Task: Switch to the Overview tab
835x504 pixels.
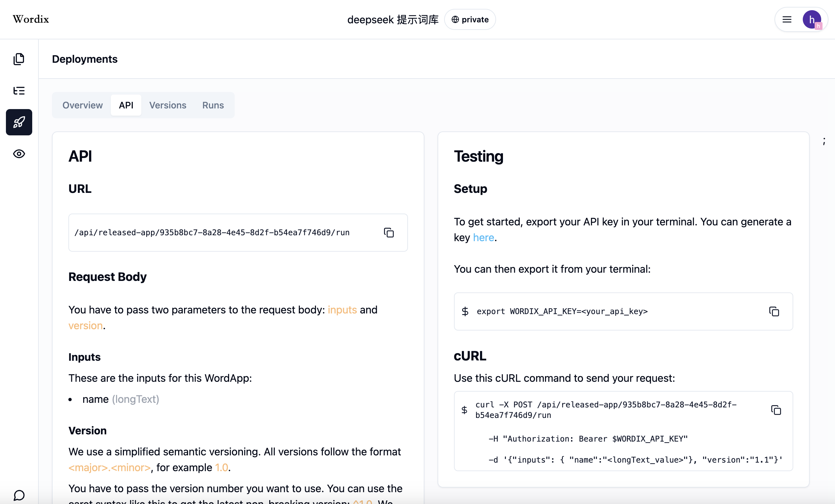Action: click(82, 105)
